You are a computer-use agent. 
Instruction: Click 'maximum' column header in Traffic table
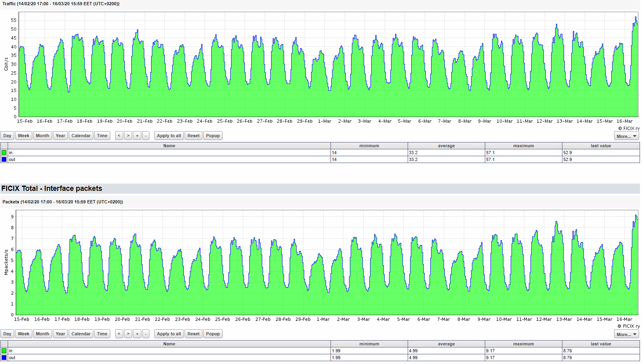click(x=523, y=146)
